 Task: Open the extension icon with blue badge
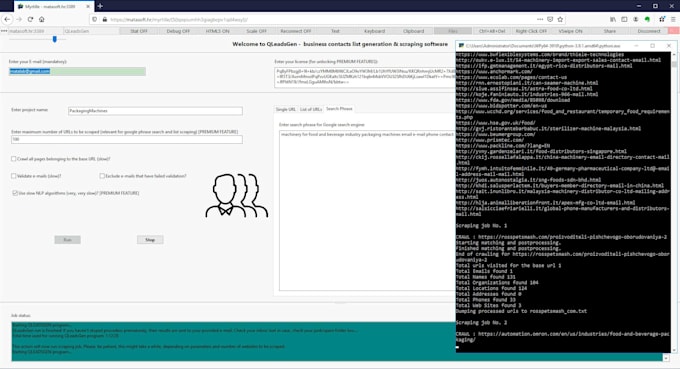click(x=662, y=20)
